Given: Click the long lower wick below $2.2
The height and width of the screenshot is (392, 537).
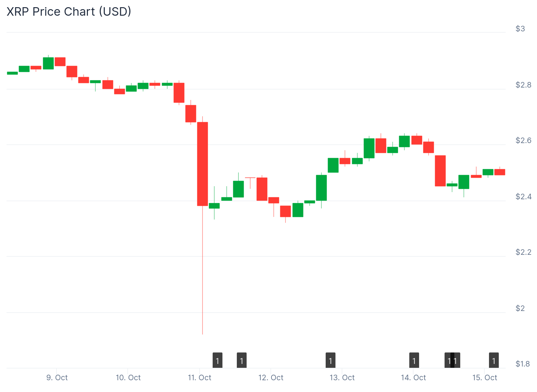Looking at the screenshot, I should coord(203,278).
